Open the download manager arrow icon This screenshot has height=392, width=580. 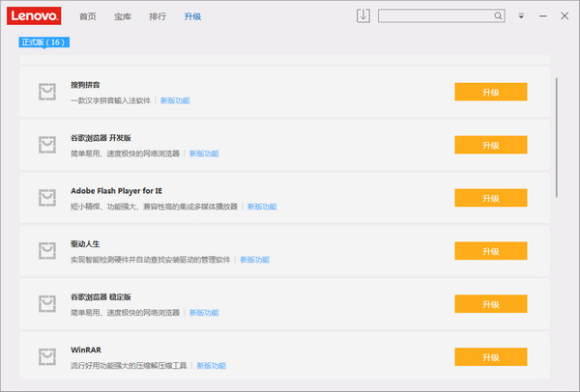click(x=362, y=15)
